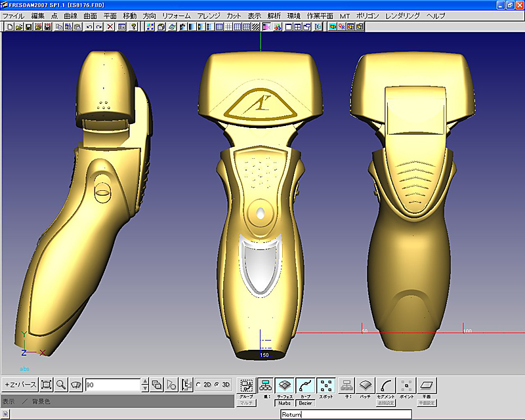
Task: Toggle the Nurbs button under Surface
Action: click(284, 403)
